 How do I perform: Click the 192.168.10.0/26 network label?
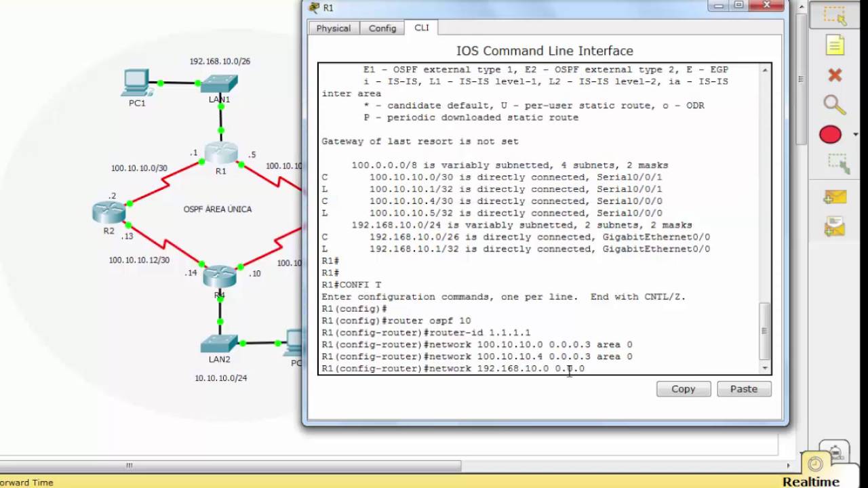[x=220, y=61]
